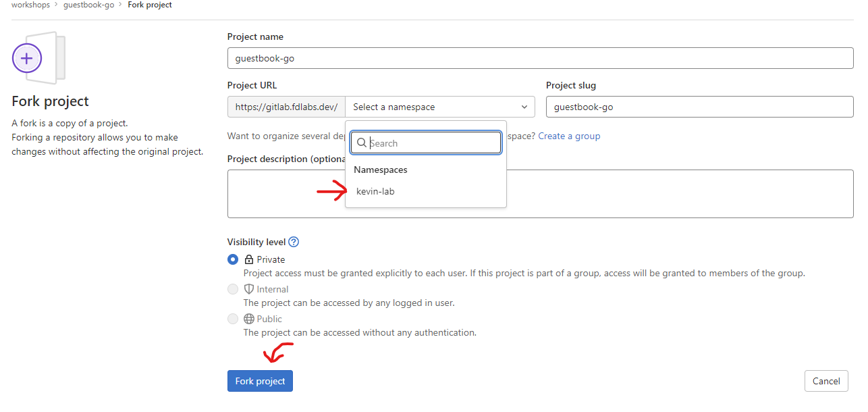Click the Visibility level label

click(x=256, y=242)
